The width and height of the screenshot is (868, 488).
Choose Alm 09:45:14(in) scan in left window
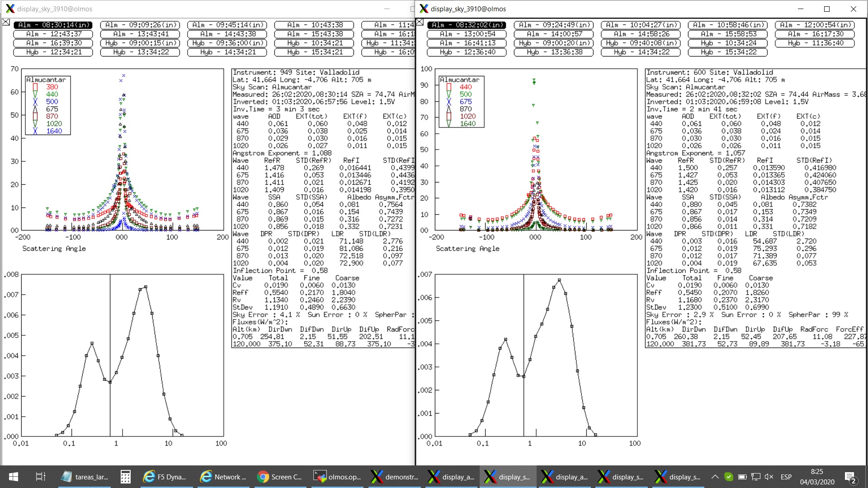(x=227, y=25)
